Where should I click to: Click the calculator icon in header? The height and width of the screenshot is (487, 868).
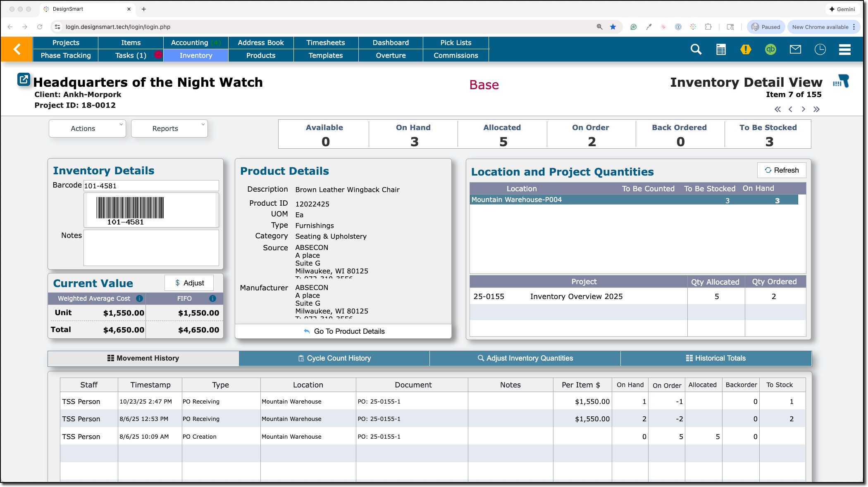[721, 50]
